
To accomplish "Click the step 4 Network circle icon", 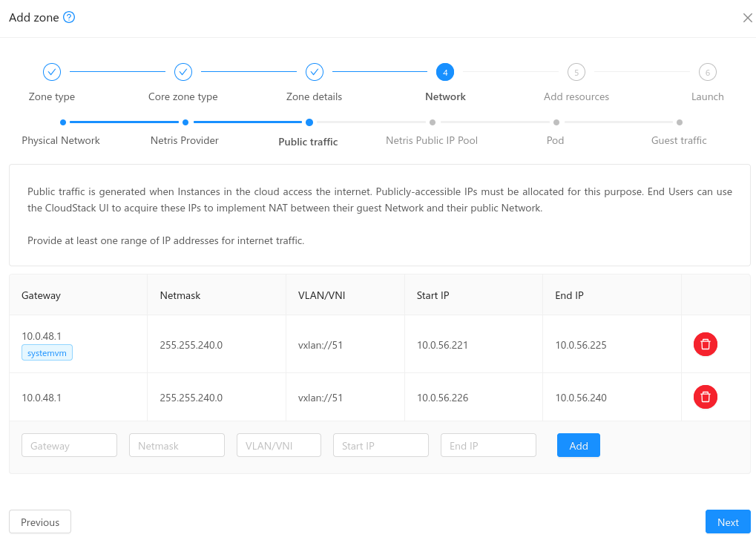I will coord(445,72).
